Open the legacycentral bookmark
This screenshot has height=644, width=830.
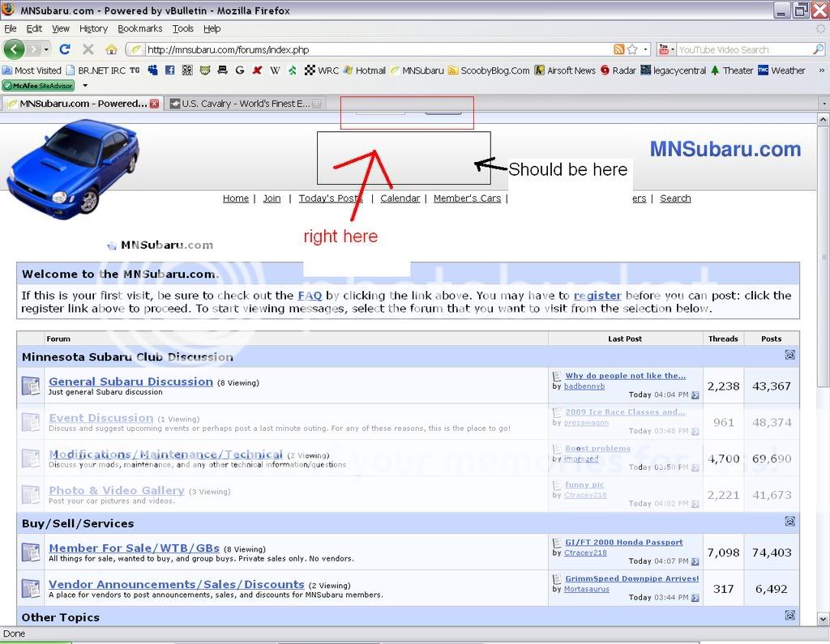pos(674,70)
